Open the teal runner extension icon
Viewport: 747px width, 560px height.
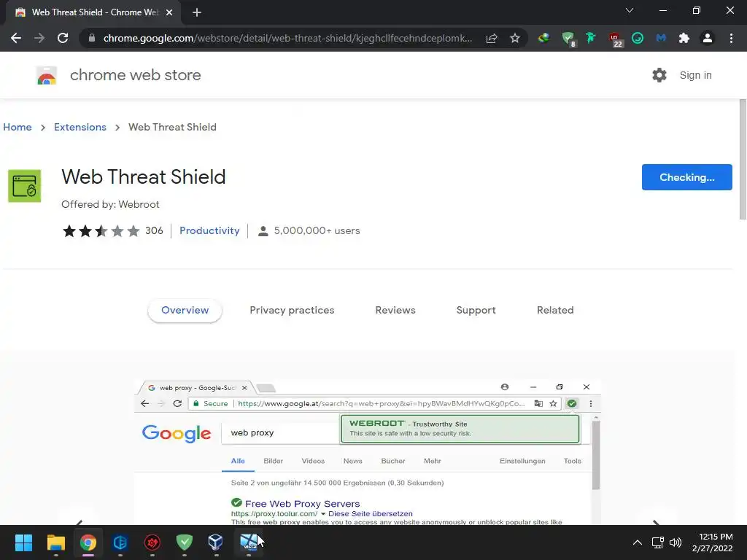pos(591,38)
